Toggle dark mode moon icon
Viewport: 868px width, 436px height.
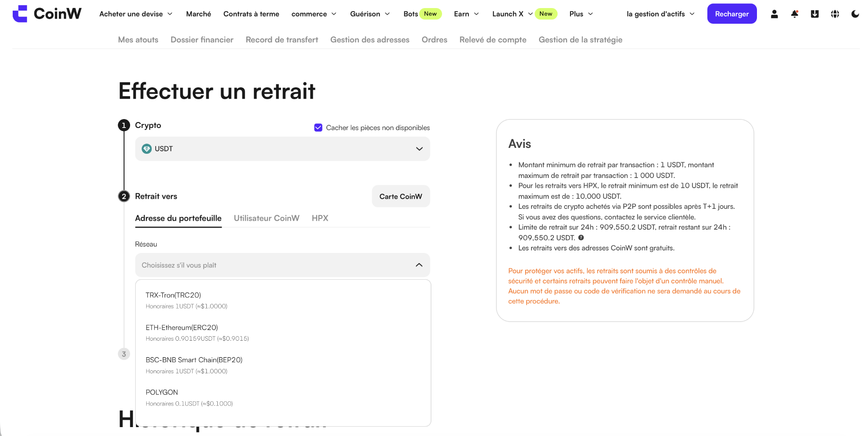(855, 14)
